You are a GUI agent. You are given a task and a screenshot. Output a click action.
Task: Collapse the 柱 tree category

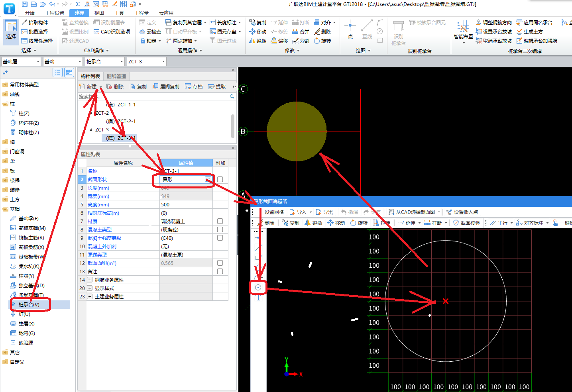coord(5,104)
